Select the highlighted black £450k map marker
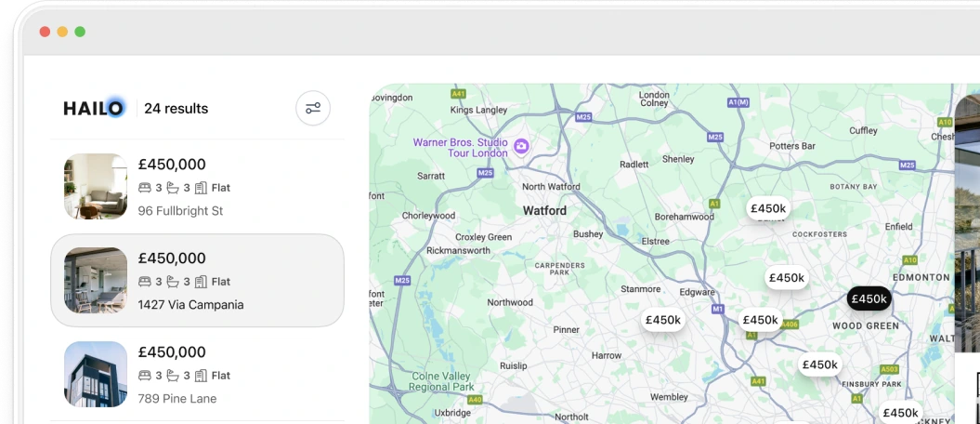The width and height of the screenshot is (980, 424). tap(869, 298)
